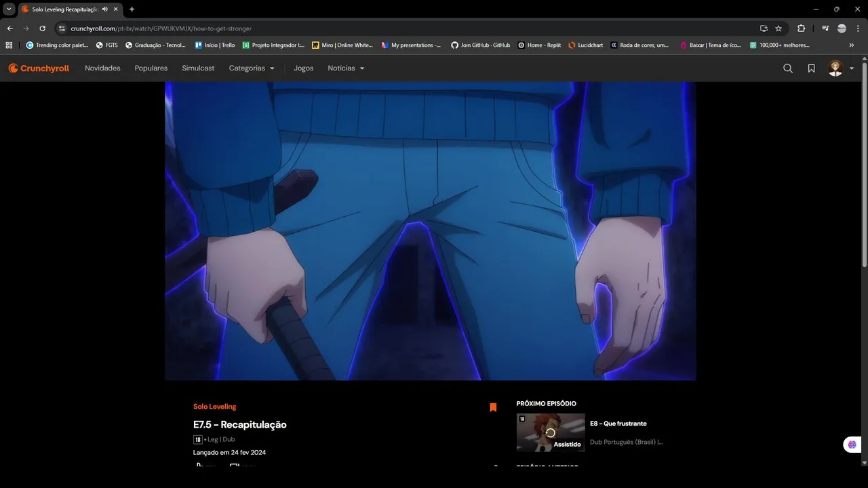This screenshot has height=488, width=868.
Task: Click the browser Back arrow
Action: pos(10,28)
